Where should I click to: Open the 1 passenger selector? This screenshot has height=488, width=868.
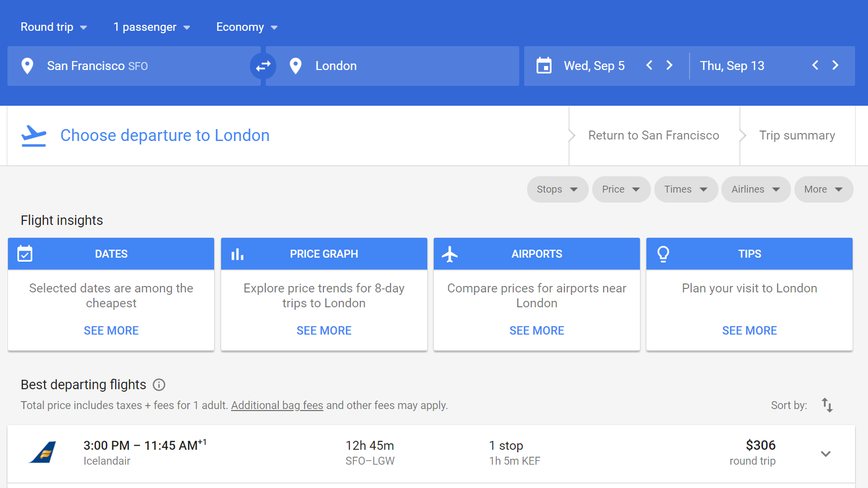click(x=152, y=27)
